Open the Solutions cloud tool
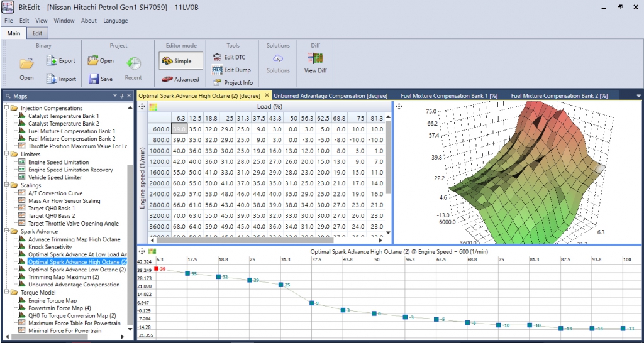 tap(278, 64)
